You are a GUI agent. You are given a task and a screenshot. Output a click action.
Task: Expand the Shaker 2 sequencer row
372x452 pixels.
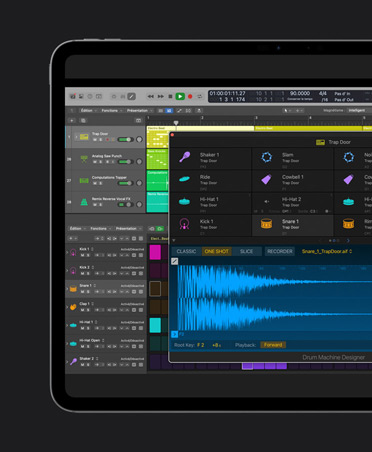67,362
